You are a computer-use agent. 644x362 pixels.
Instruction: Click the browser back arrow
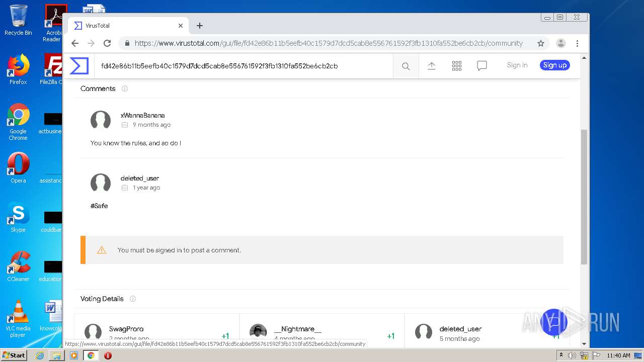75,43
